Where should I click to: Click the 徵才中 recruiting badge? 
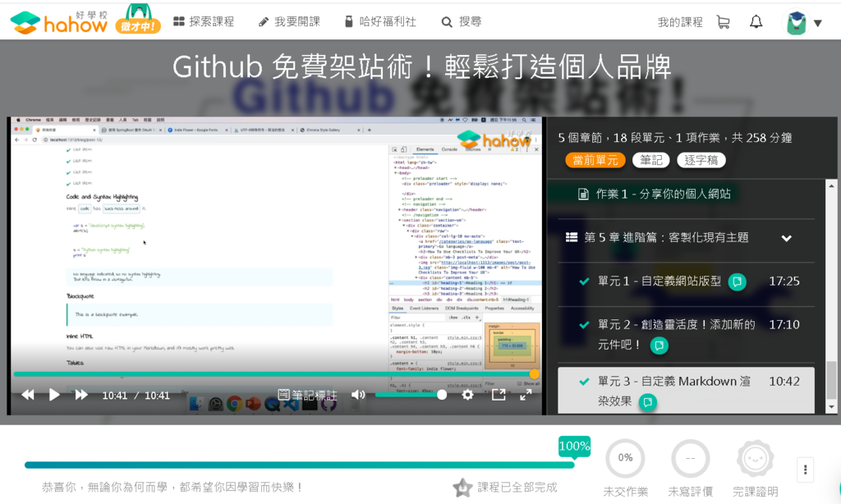click(138, 20)
